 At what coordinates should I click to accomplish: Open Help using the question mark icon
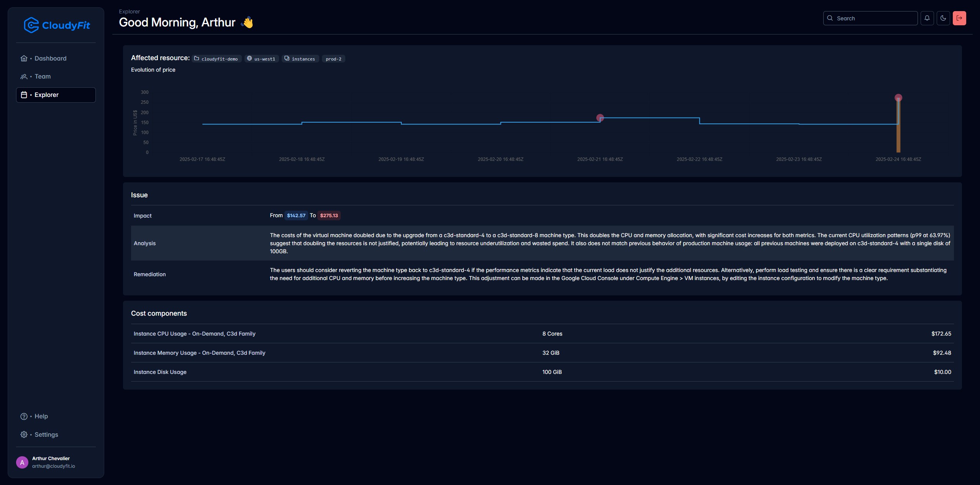pos(24,416)
